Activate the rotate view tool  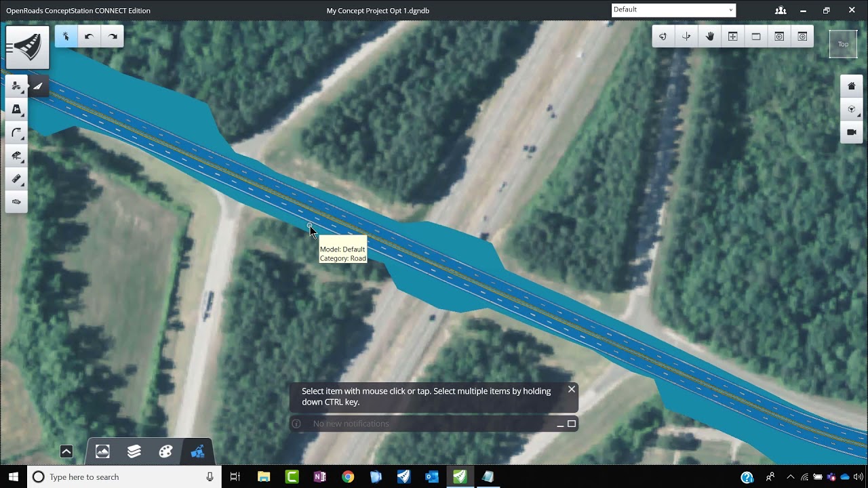coord(663,37)
